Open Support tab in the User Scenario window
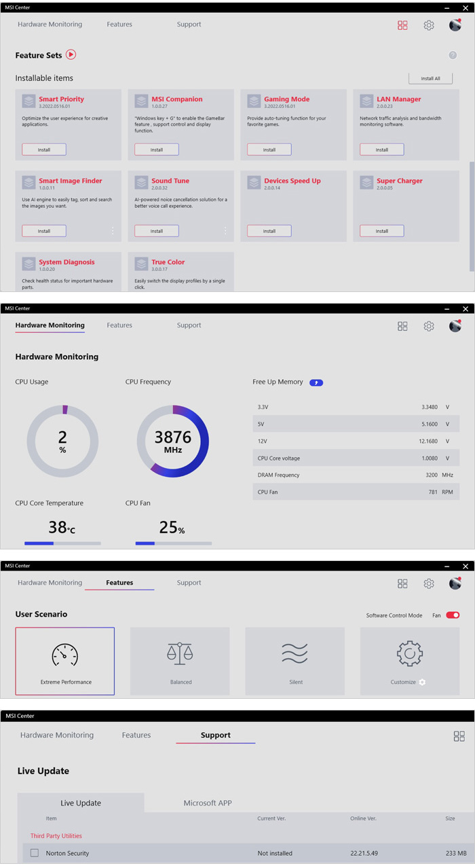Image resolution: width=475 pixels, height=868 pixels. coord(189,583)
